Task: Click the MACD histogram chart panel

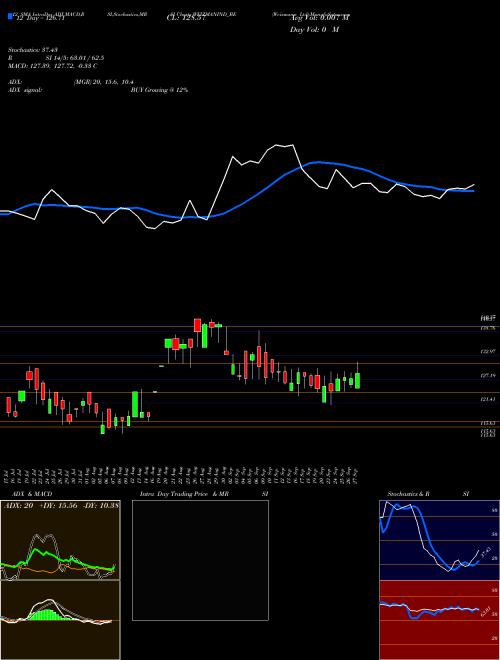Action: pyautogui.click(x=60, y=620)
